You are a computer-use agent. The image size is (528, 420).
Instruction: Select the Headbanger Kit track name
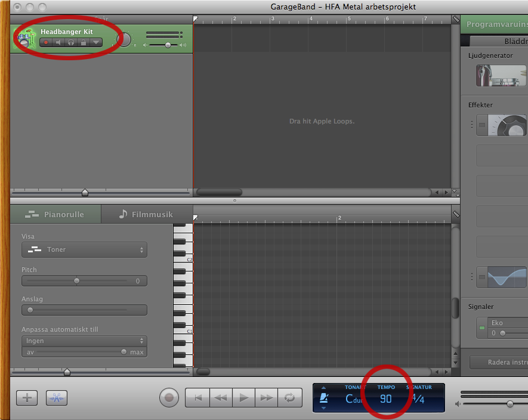(x=67, y=32)
